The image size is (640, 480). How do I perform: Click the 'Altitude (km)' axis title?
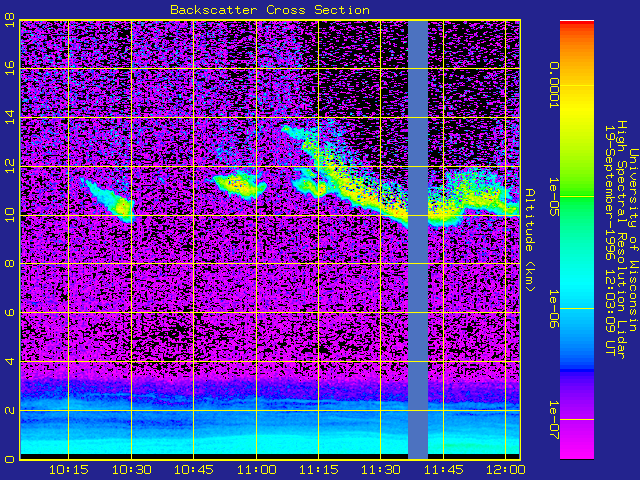pyautogui.click(x=529, y=240)
